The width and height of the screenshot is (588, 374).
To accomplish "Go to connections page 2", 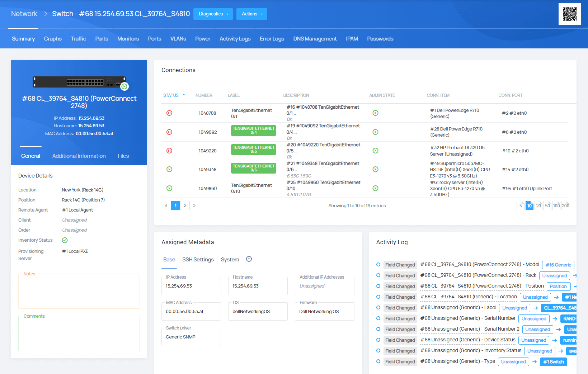I will pyautogui.click(x=185, y=205).
